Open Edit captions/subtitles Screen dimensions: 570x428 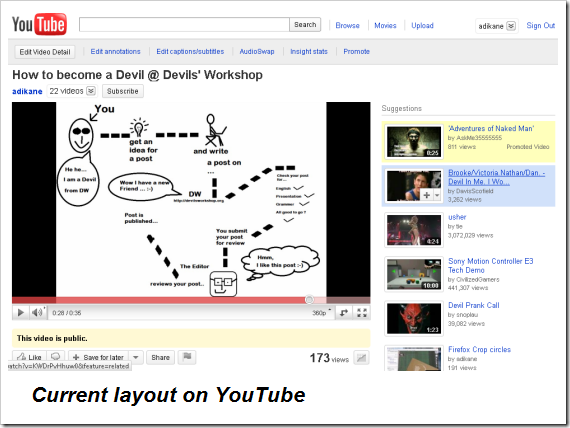(x=190, y=52)
